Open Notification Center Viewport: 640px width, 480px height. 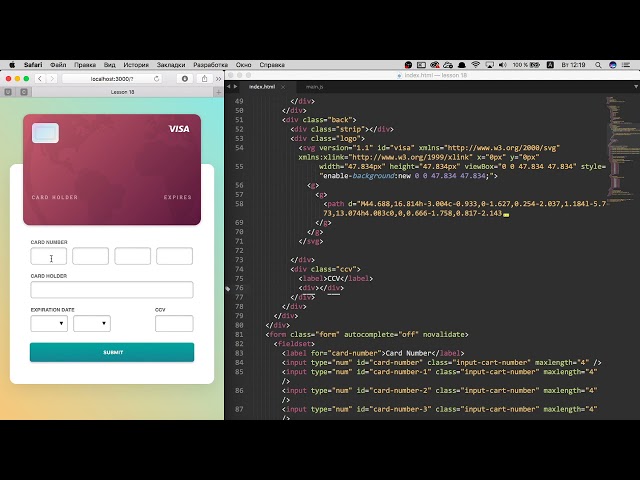pyautogui.click(x=626, y=65)
